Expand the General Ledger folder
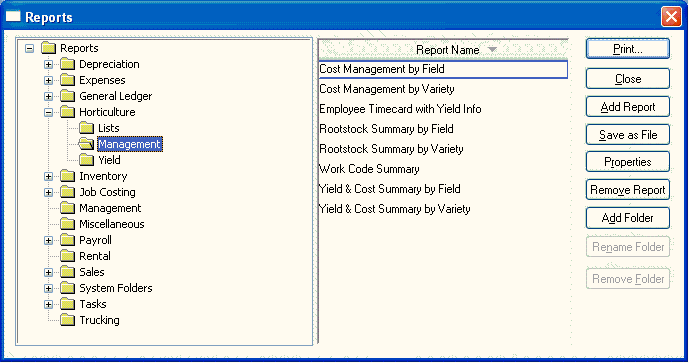 tap(48, 96)
